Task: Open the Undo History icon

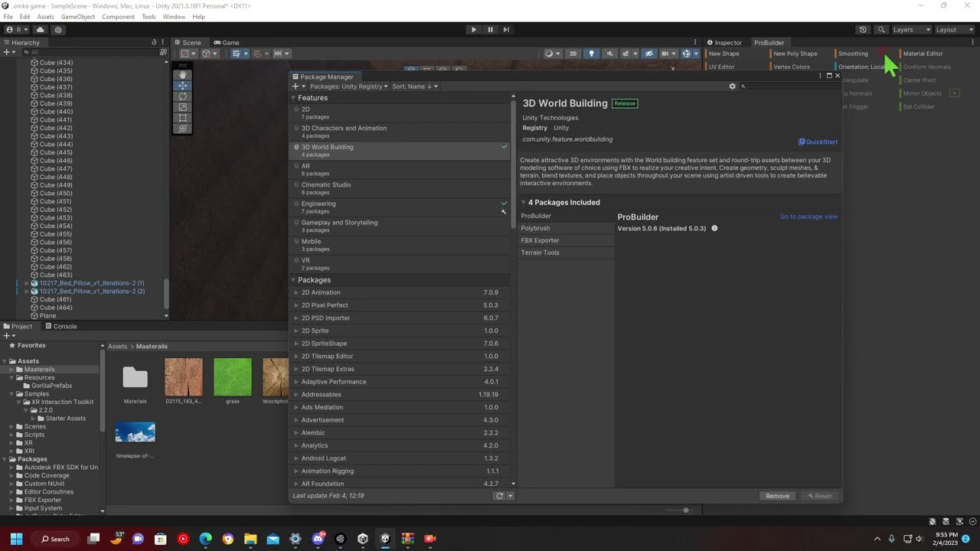Action: pyautogui.click(x=863, y=30)
